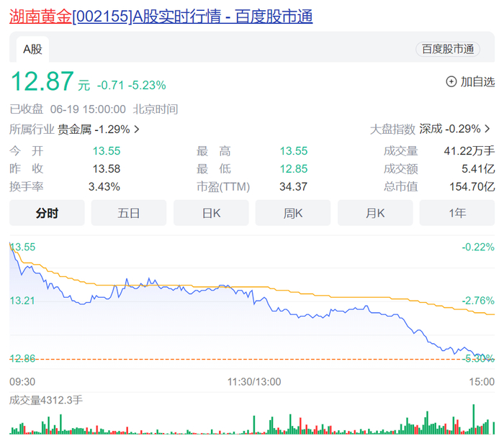Switch to the 五日 chart tab
The height and width of the screenshot is (446, 504).
coord(129,213)
